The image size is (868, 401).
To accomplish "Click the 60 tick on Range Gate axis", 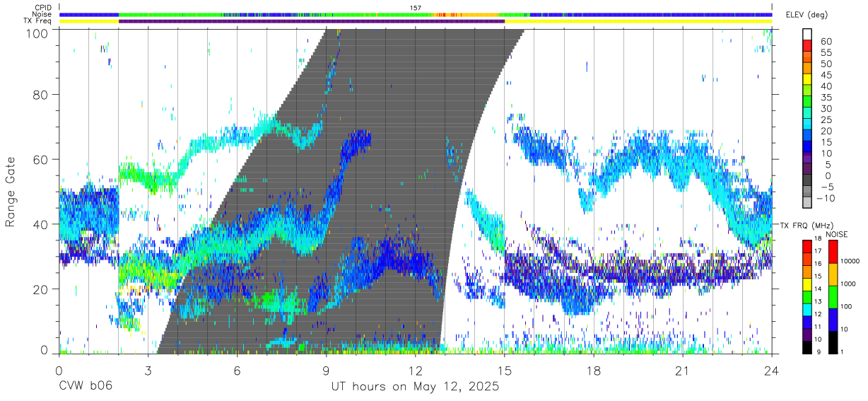I will tap(42, 159).
